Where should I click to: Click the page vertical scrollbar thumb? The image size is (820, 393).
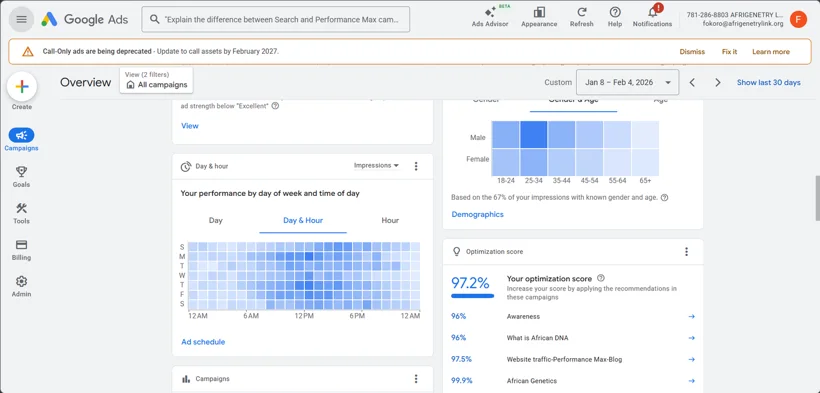tap(817, 199)
